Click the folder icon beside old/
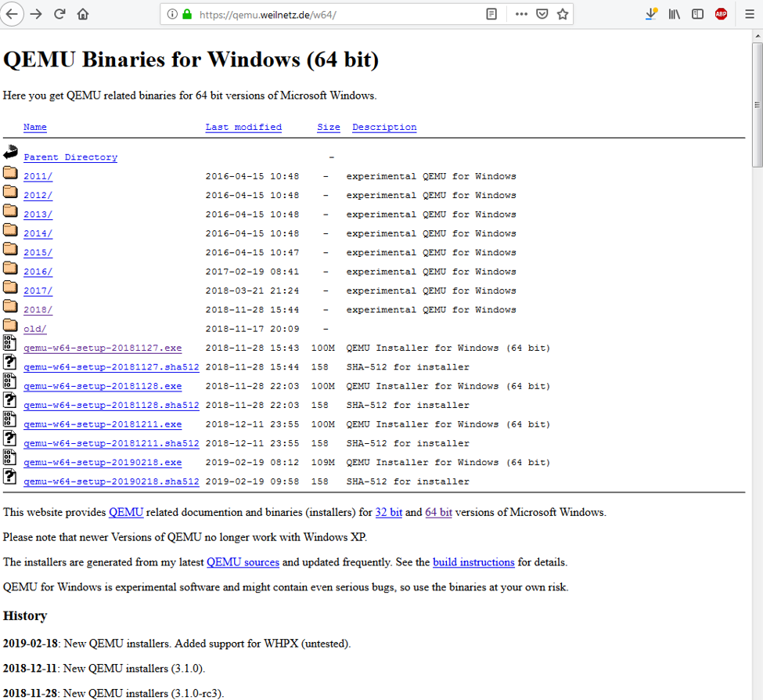Screen dimensions: 763x700 (x=10, y=325)
